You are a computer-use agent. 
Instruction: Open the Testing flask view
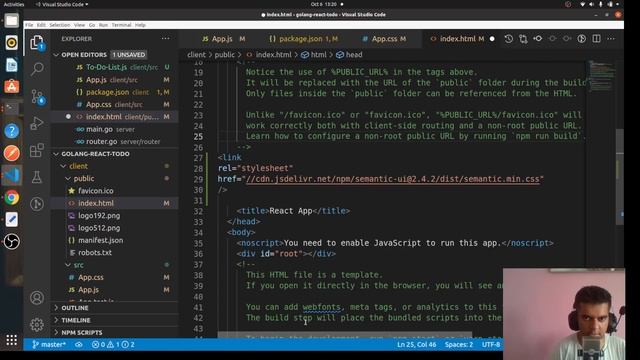[37, 177]
